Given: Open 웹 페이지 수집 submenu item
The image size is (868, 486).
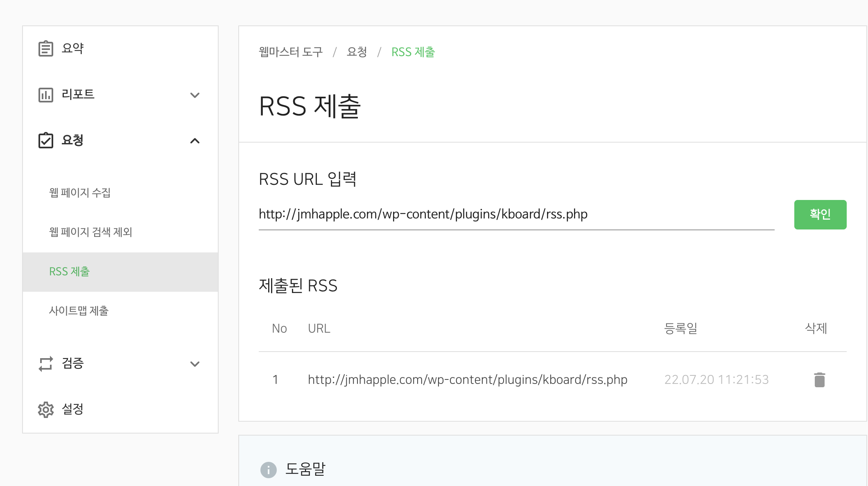Looking at the screenshot, I should 80,193.
